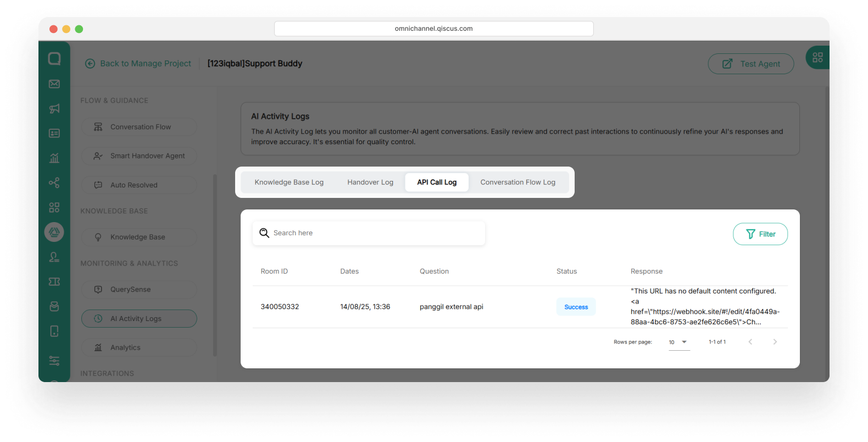Go Back to Manage Project
The height and width of the screenshot is (442, 868).
(x=138, y=64)
